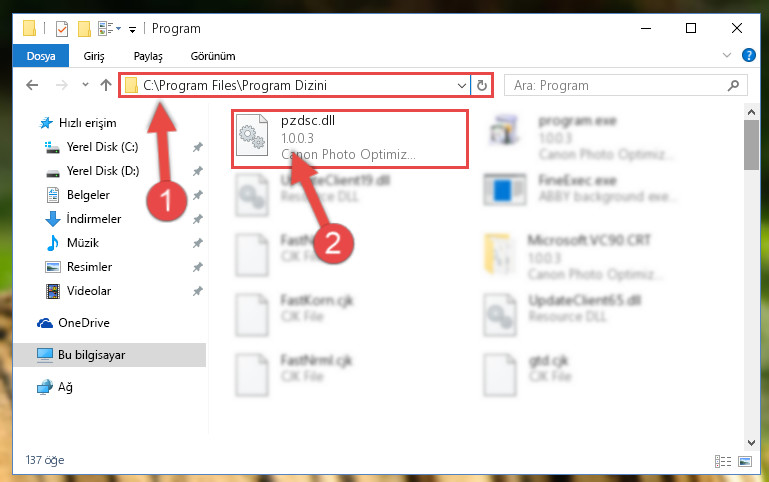Unpin Yerel Disk (C:) from quick access
Image resolution: width=769 pixels, height=482 pixels.
198,147
